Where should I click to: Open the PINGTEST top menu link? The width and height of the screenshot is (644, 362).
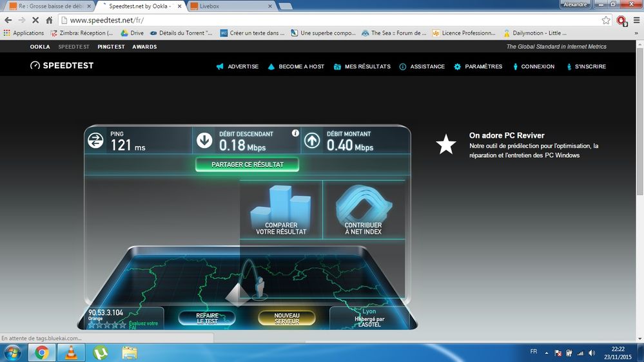point(111,46)
